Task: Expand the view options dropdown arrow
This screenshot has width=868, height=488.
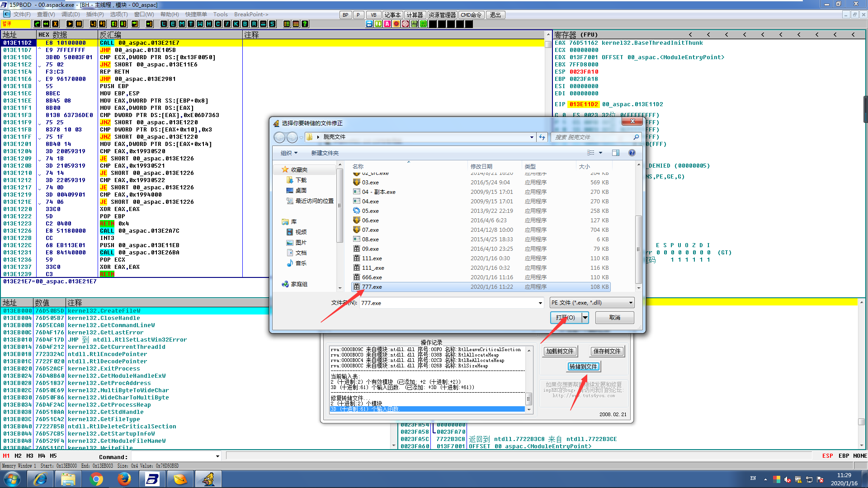Action: 600,153
